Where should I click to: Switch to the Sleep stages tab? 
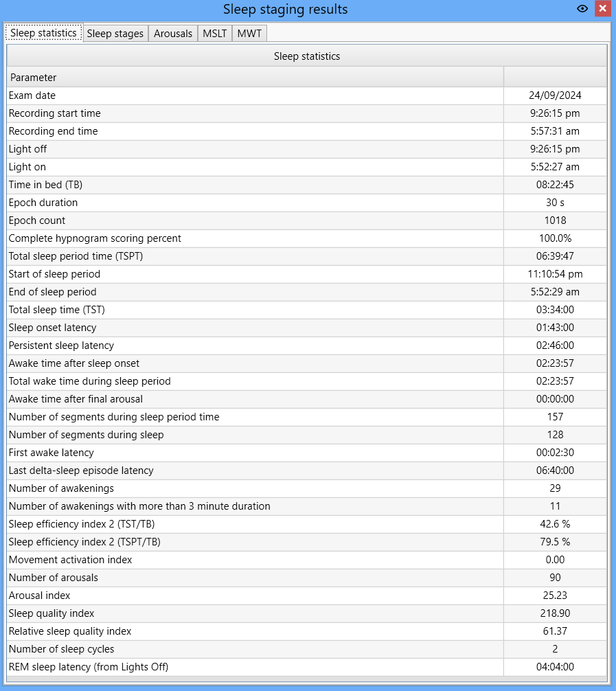click(115, 34)
